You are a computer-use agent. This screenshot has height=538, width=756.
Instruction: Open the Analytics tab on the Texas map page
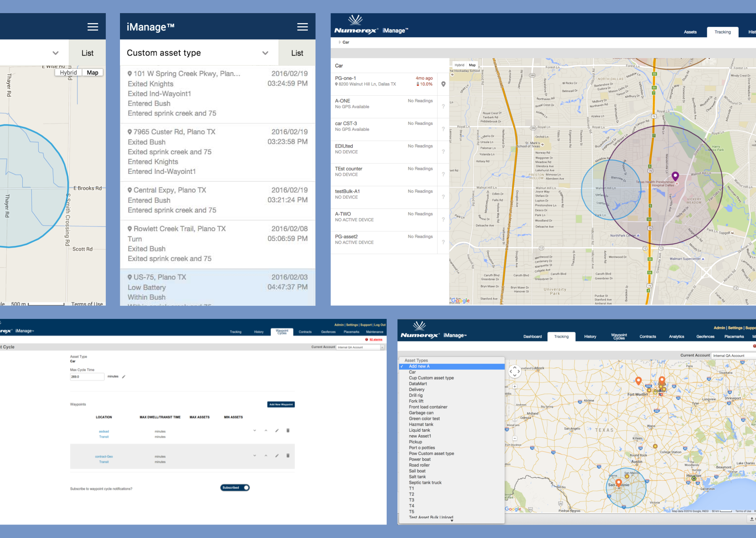pyautogui.click(x=676, y=337)
